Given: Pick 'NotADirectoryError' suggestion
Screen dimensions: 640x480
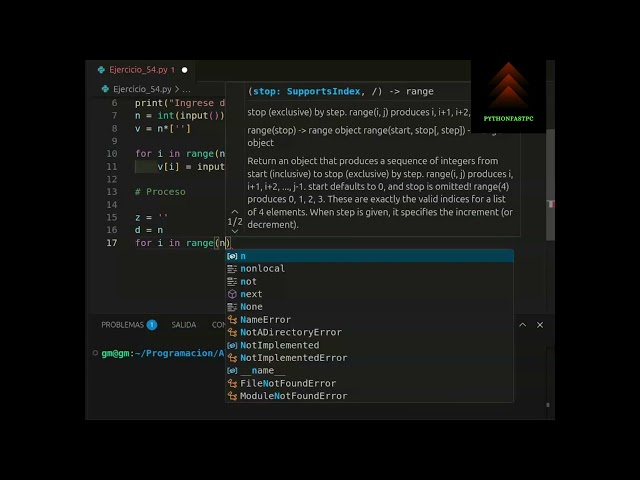Looking at the screenshot, I should tap(369, 332).
